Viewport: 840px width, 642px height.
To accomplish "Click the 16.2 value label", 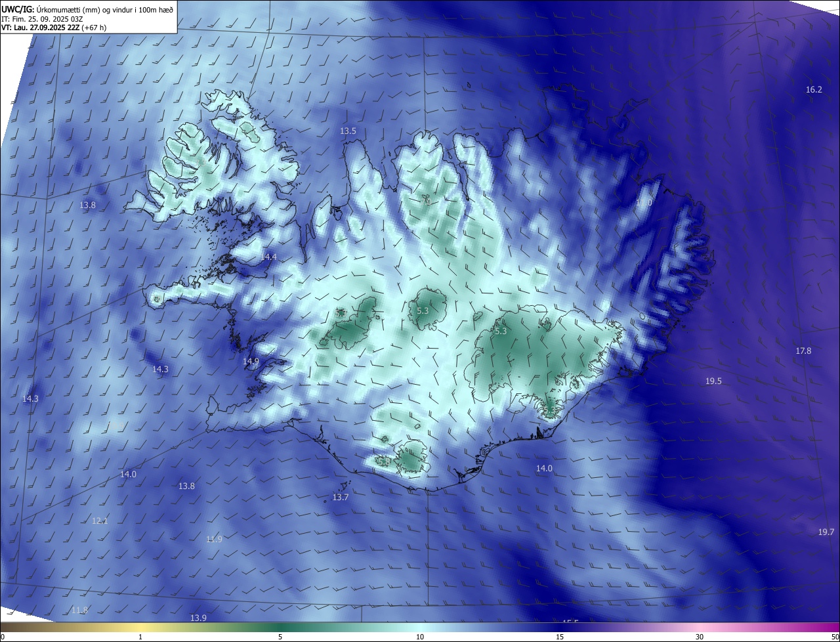I will 814,89.
